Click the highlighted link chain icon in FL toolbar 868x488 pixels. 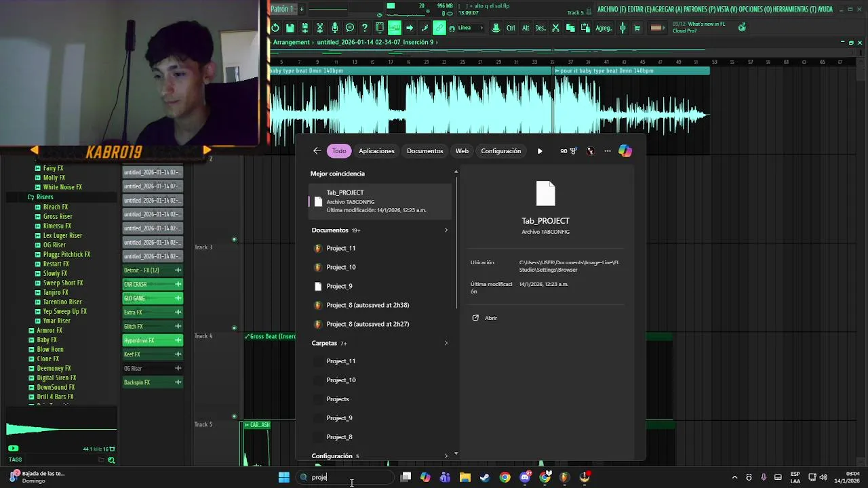point(439,28)
